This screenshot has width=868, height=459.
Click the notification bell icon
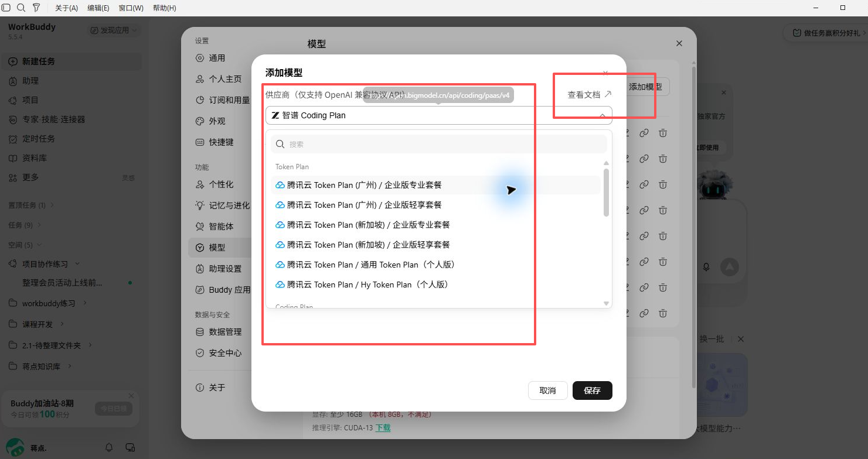tap(109, 447)
